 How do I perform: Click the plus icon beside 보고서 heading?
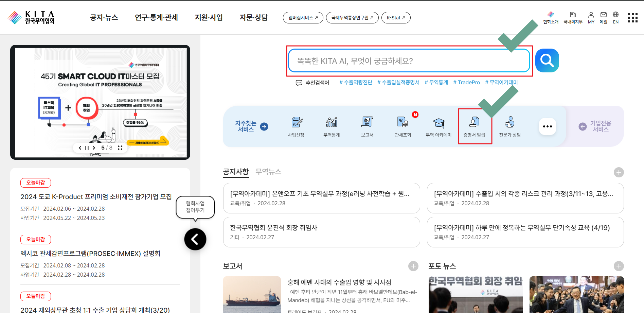pyautogui.click(x=413, y=266)
